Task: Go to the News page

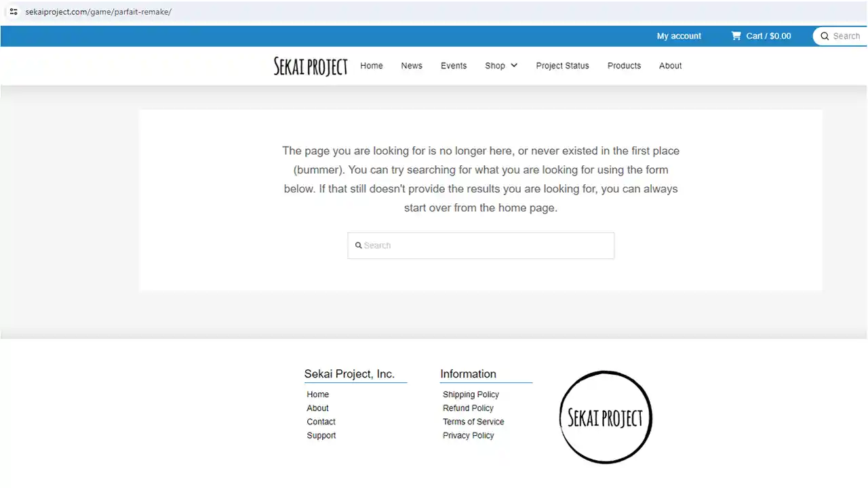Action: pyautogui.click(x=411, y=66)
